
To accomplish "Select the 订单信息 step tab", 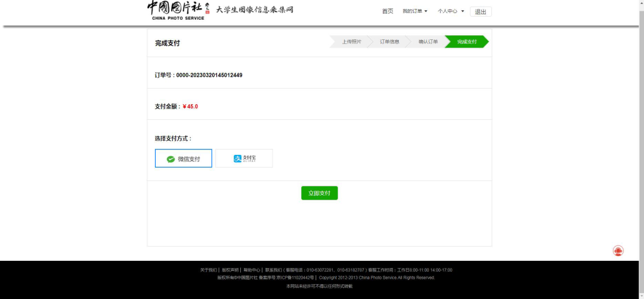I will pos(389,42).
